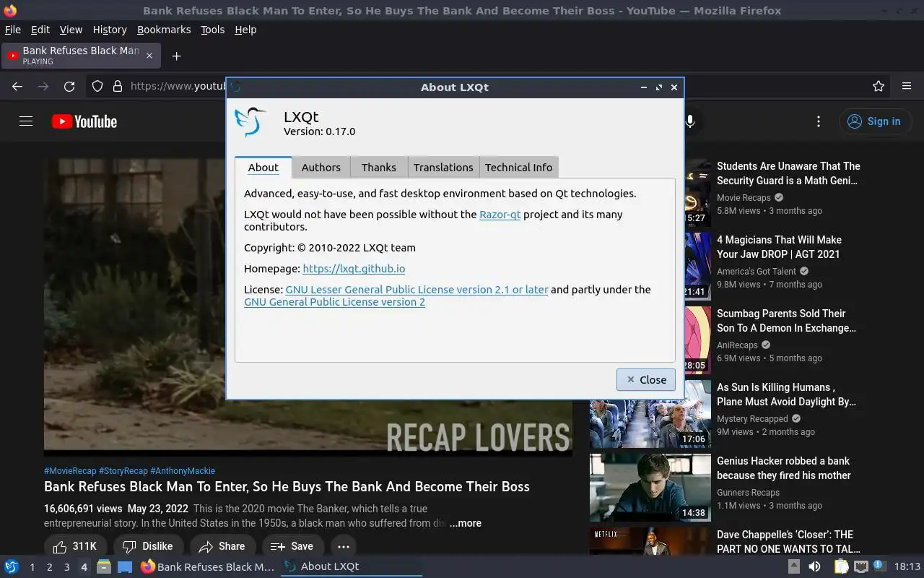
Task: Switch to virtual desktop 2
Action: (x=49, y=567)
